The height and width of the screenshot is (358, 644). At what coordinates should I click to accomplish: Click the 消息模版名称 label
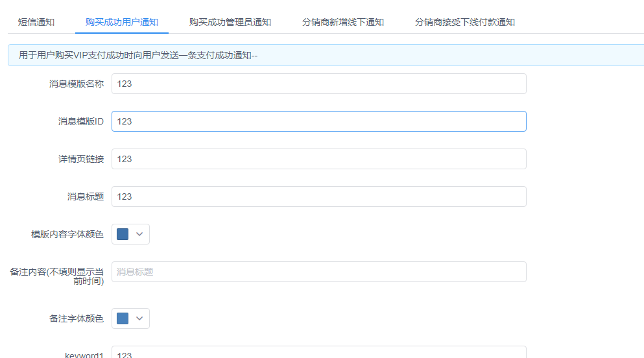(x=77, y=84)
